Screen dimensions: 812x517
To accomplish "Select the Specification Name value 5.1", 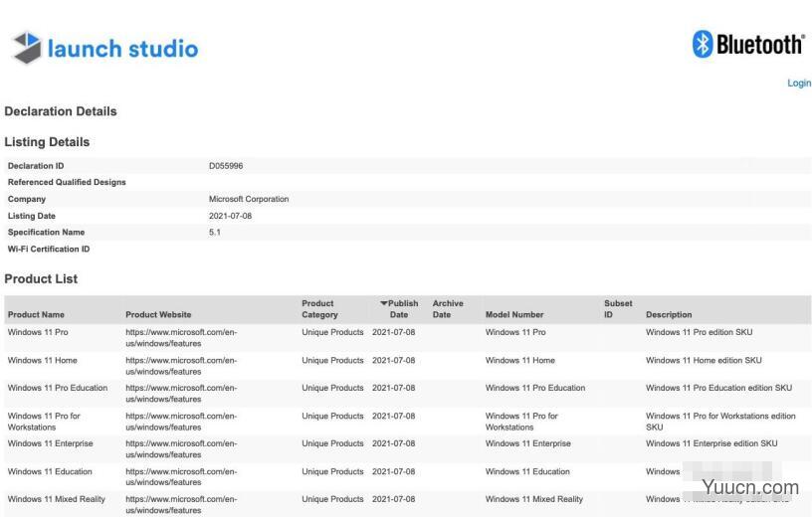I will [214, 233].
